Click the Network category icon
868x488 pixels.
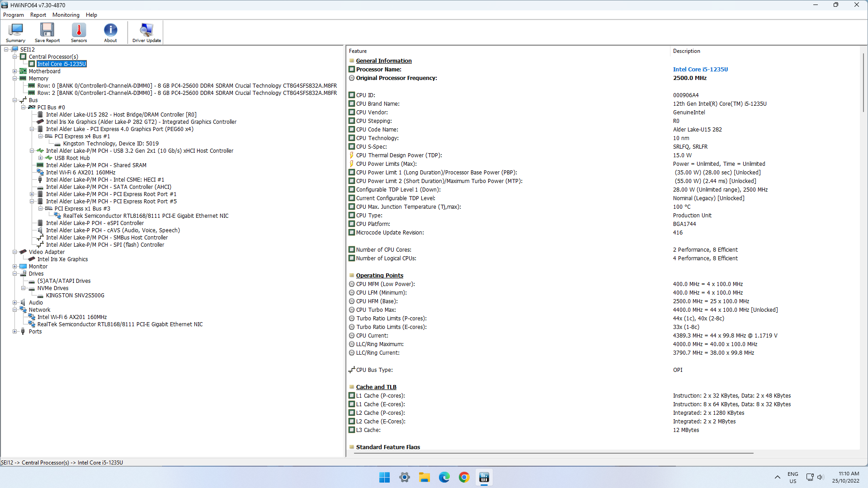[23, 310]
